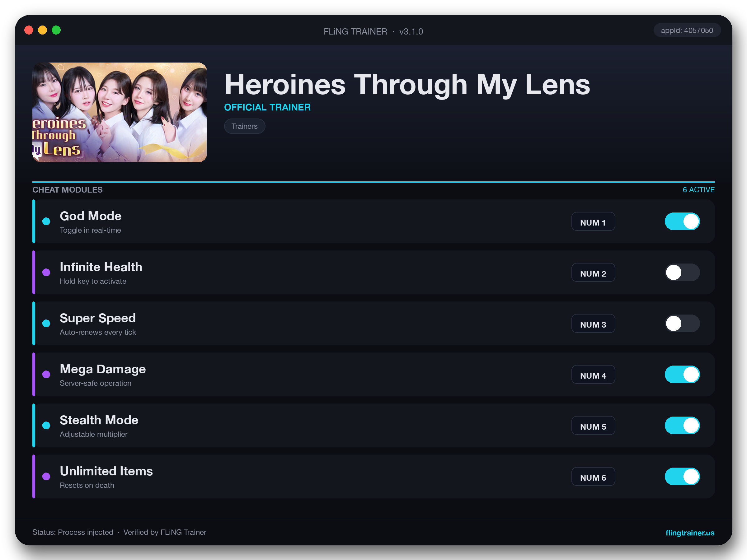The height and width of the screenshot is (560, 747).
Task: Click the 'Verified by FLiNG Trainer' text
Action: click(165, 532)
